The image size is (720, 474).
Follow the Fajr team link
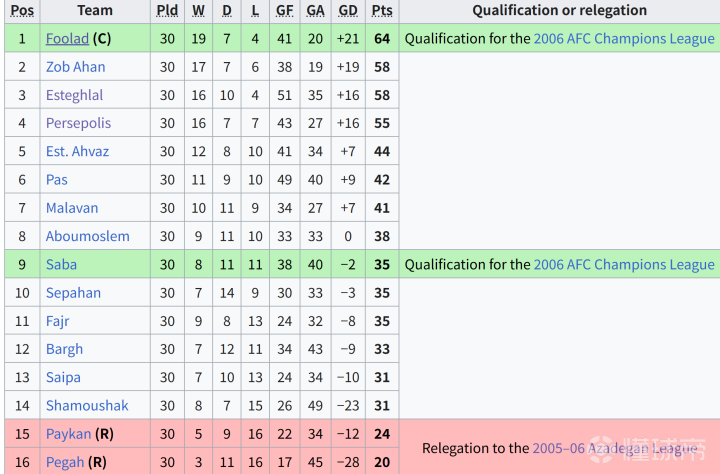click(x=57, y=321)
